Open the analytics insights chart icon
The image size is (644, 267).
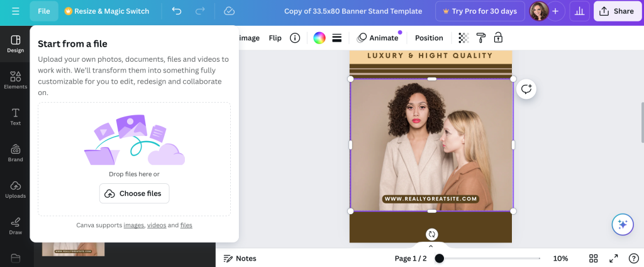point(579,11)
